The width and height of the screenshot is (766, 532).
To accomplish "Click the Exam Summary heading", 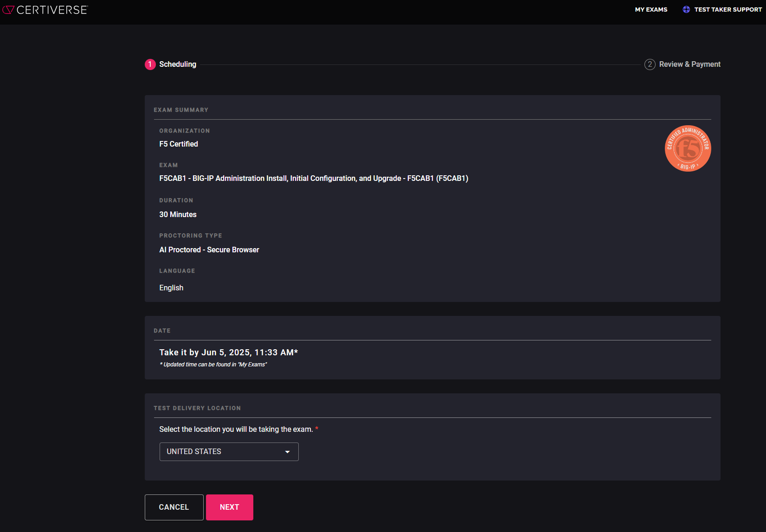I will 181,110.
